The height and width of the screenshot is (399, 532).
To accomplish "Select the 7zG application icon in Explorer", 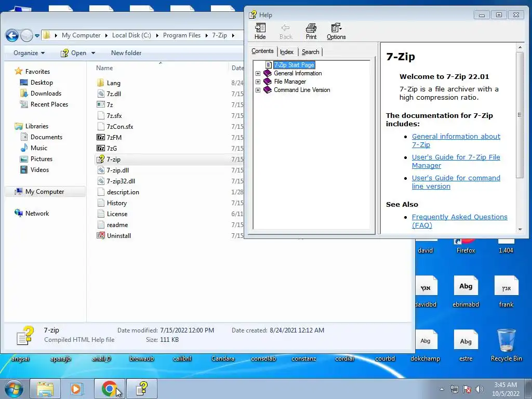I will click(101, 148).
